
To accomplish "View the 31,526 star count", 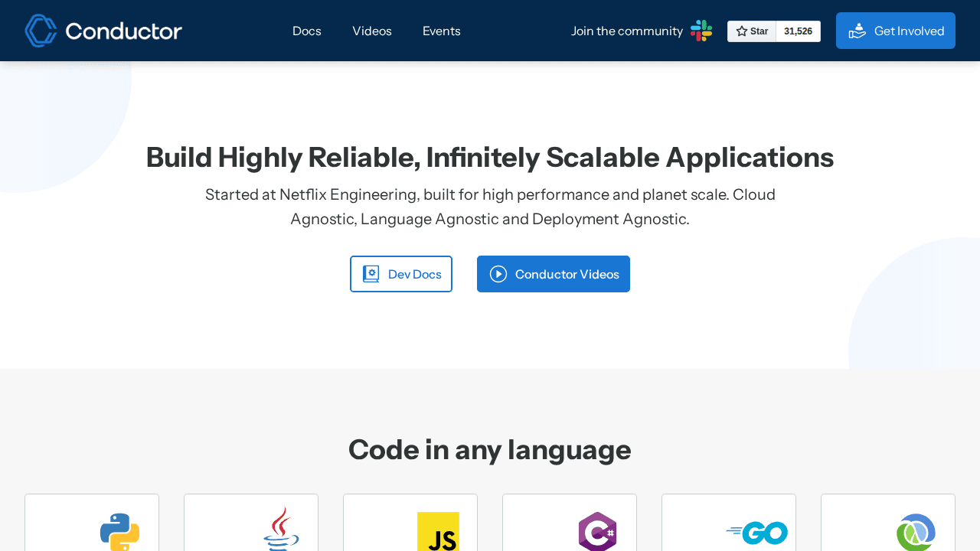I will point(798,31).
